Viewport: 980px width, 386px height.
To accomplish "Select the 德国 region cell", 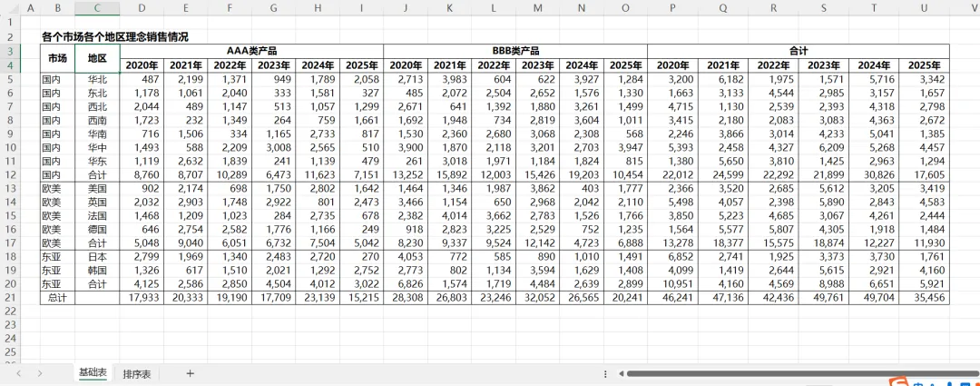I will (97, 229).
